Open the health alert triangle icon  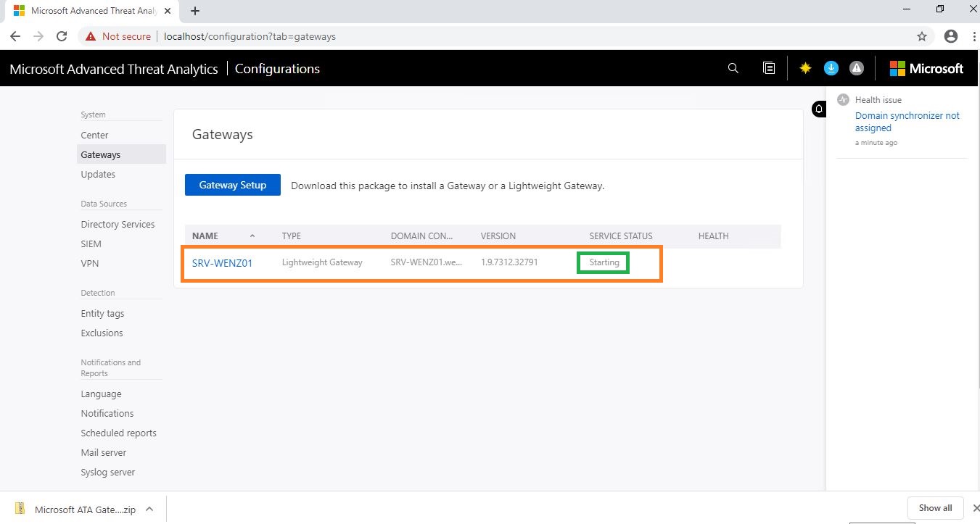pyautogui.click(x=857, y=68)
